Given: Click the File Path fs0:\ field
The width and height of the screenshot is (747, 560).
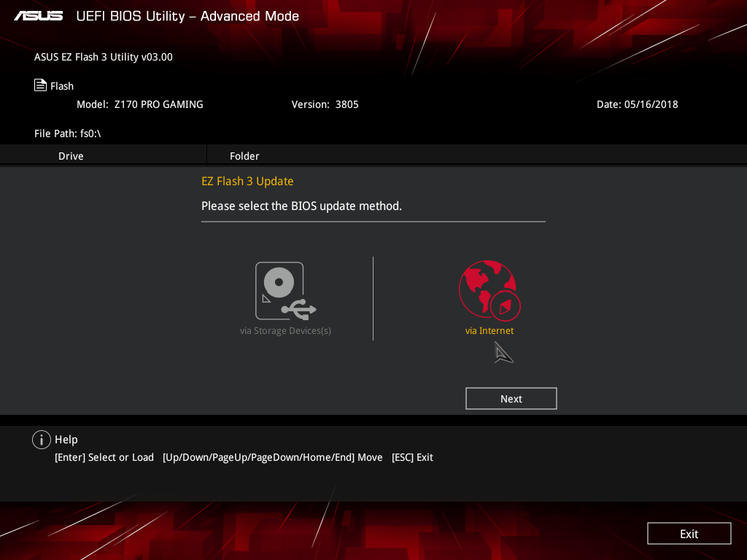Looking at the screenshot, I should [x=67, y=133].
